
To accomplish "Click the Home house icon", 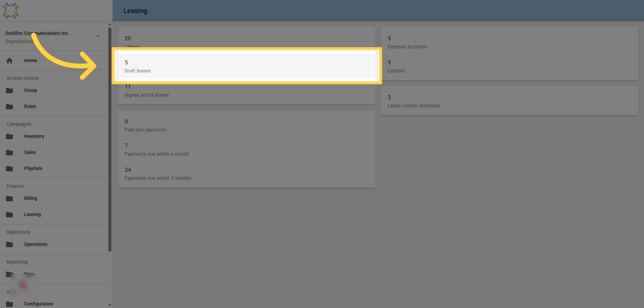I will (9, 61).
